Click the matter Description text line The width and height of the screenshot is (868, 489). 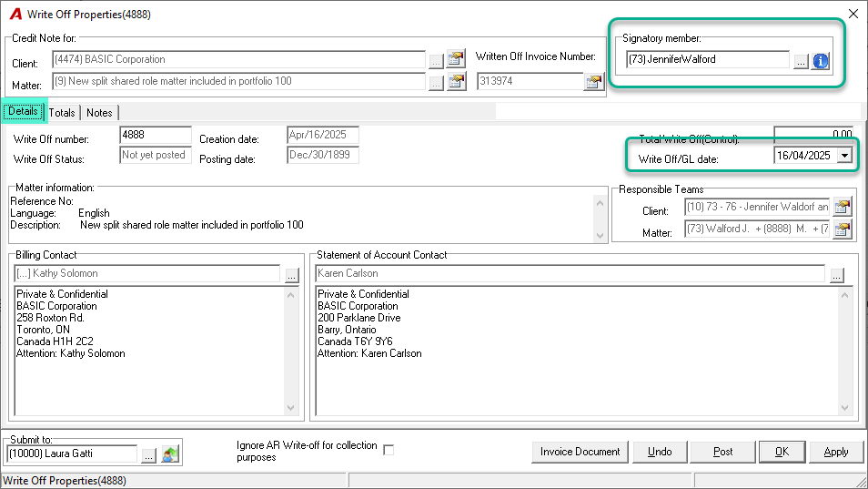157,226
